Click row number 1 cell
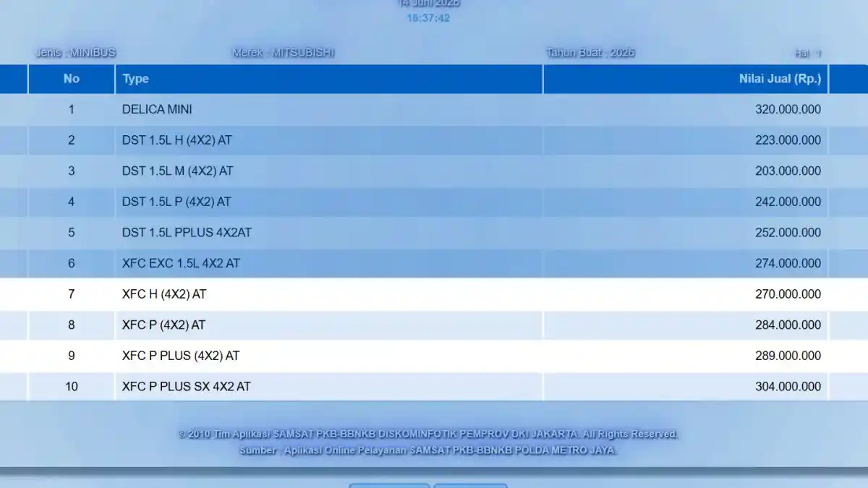Viewport: 868px width, 488px height. 72,110
